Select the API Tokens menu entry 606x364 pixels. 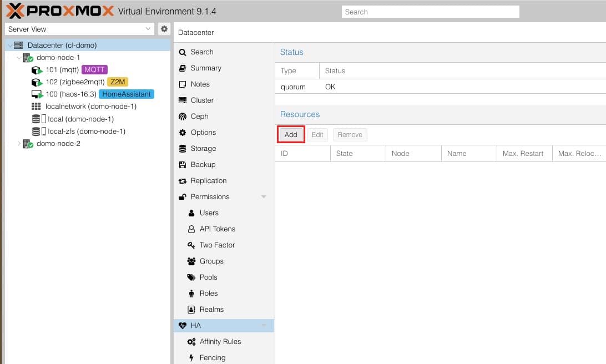coord(217,229)
